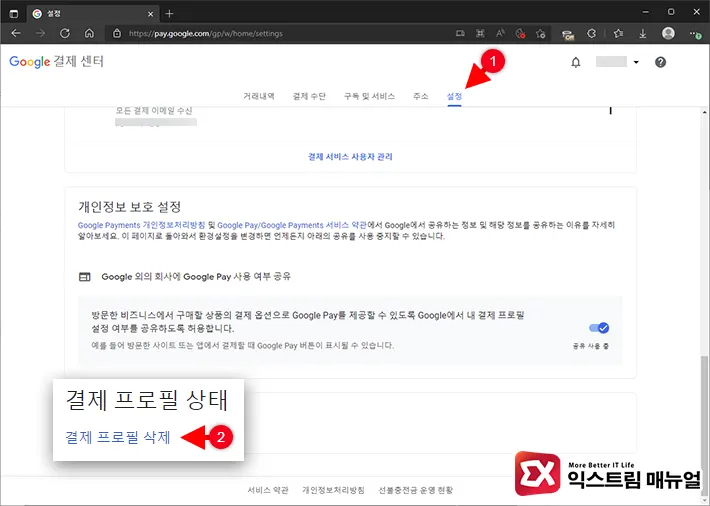This screenshot has height=506, width=710.
Task: Reload the page with the refresh icon
Action: 65,34
